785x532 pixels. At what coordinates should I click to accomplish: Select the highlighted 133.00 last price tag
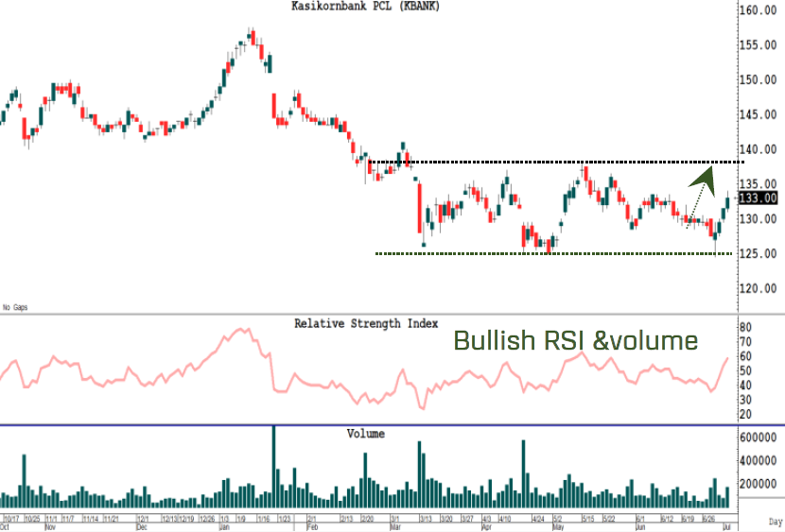[758, 198]
